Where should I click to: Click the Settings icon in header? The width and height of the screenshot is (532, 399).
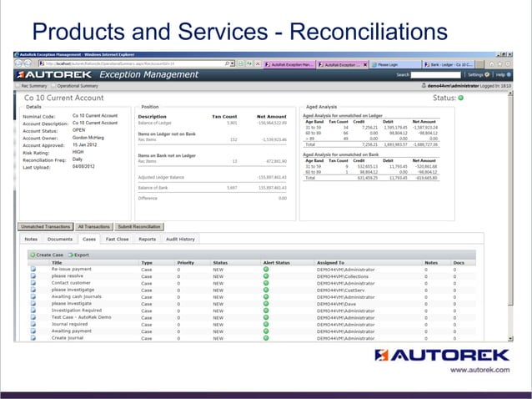click(x=487, y=74)
